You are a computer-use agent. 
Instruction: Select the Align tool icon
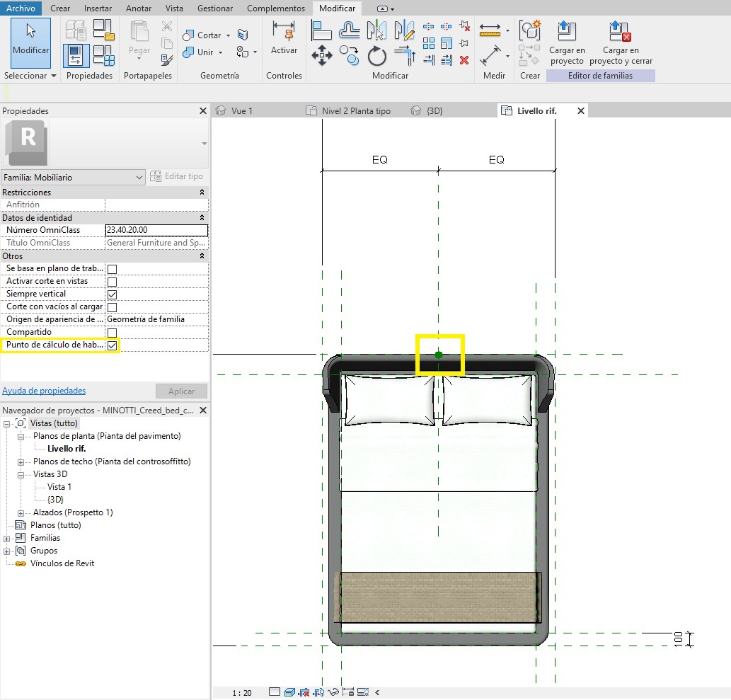pyautogui.click(x=322, y=30)
